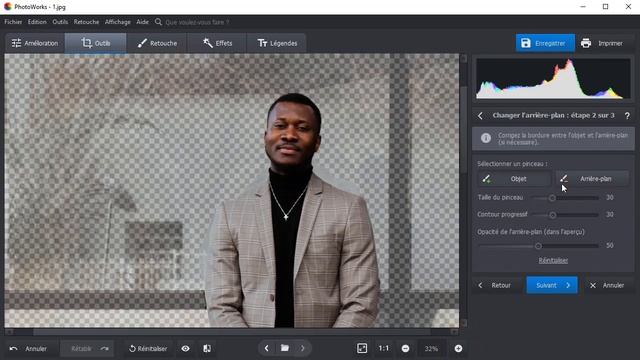Click the Imprimer print button
Screen dimensions: 640x360
[602, 43]
